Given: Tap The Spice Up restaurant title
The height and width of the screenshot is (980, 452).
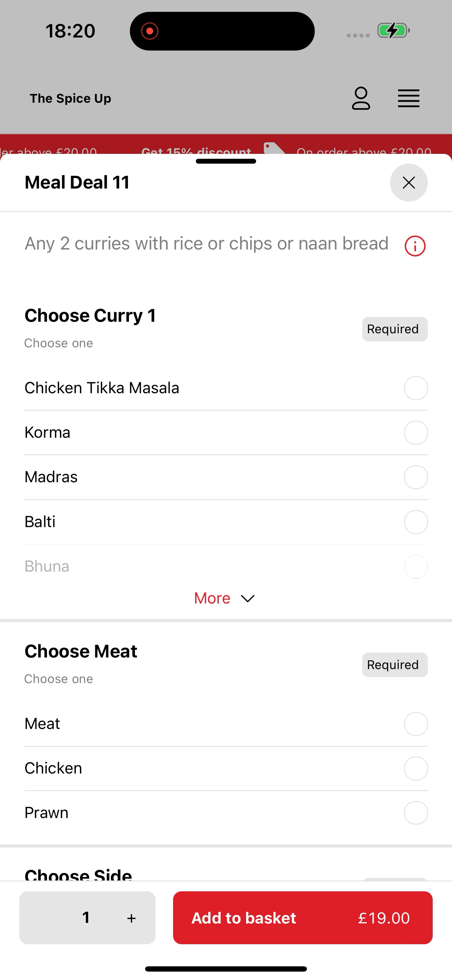Looking at the screenshot, I should [x=70, y=98].
